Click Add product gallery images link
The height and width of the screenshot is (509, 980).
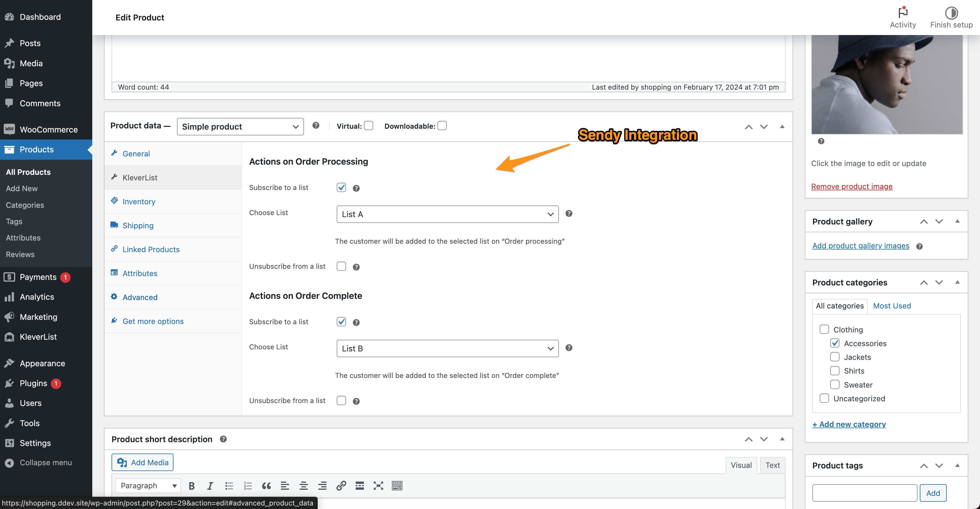click(x=861, y=245)
